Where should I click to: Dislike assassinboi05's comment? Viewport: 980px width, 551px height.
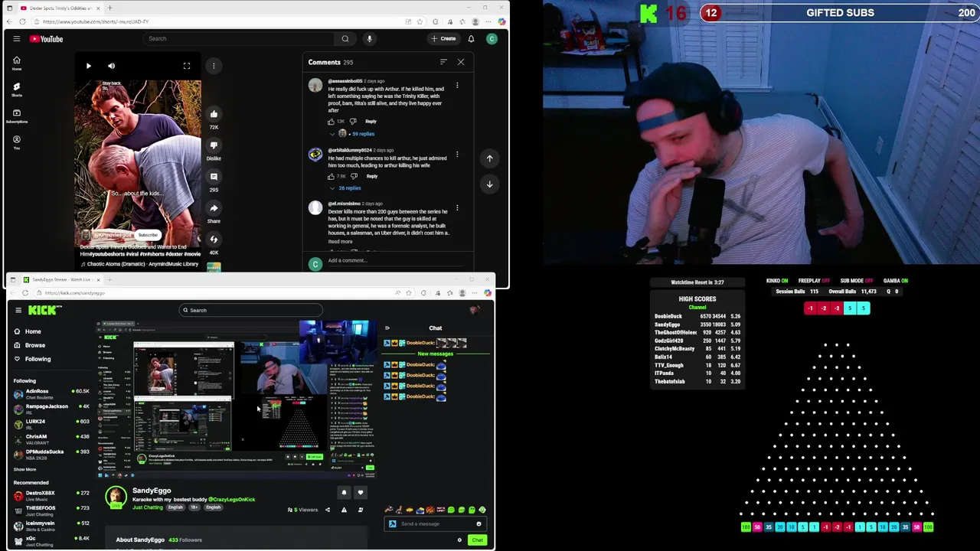click(x=353, y=122)
